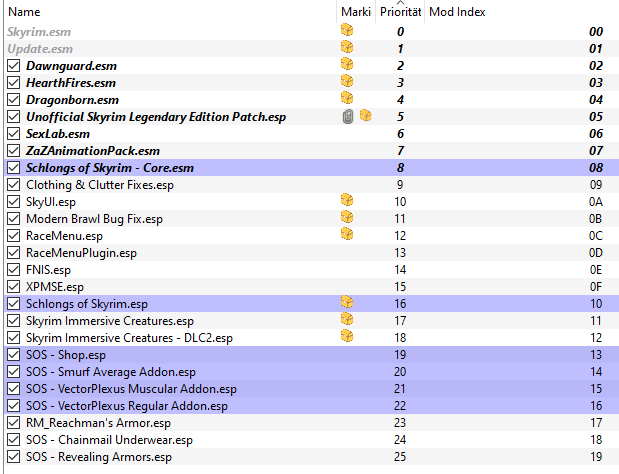Click mod index 07 of ZaZAnimationPack.esm
This screenshot has height=474, width=619.
click(x=596, y=150)
